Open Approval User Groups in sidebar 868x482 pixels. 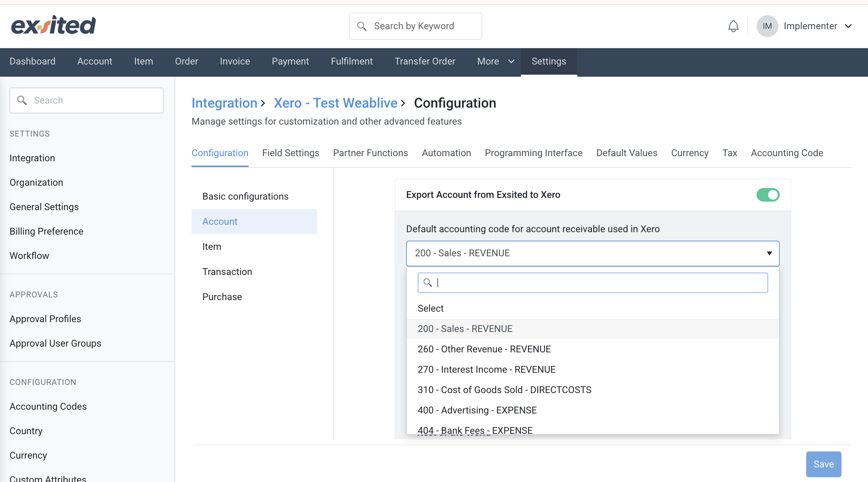[x=55, y=344]
